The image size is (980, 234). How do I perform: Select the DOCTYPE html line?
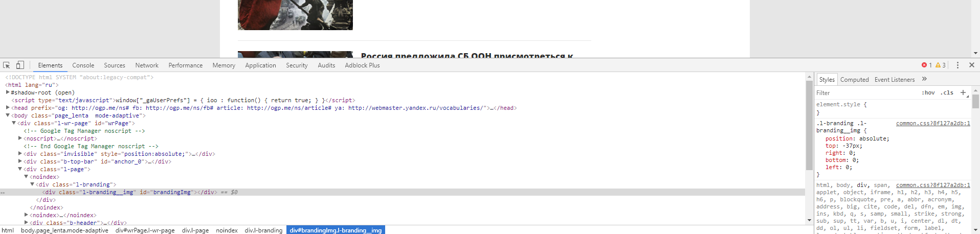tap(79, 77)
